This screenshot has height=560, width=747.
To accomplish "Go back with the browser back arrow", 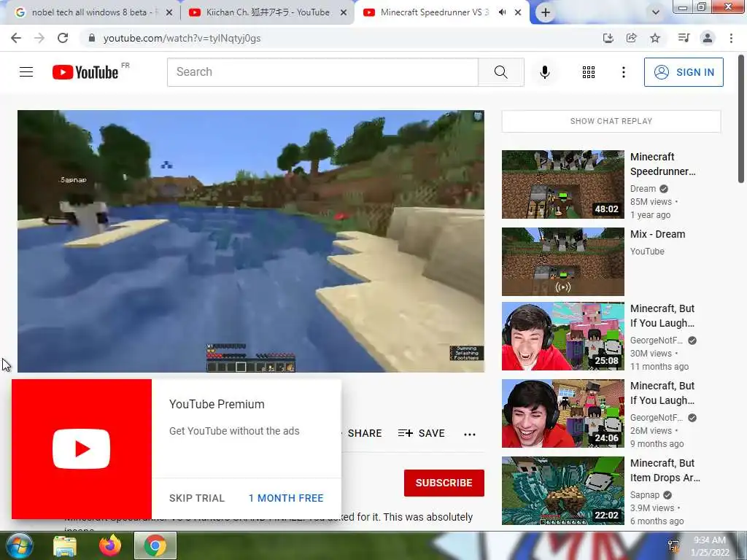I will [16, 38].
